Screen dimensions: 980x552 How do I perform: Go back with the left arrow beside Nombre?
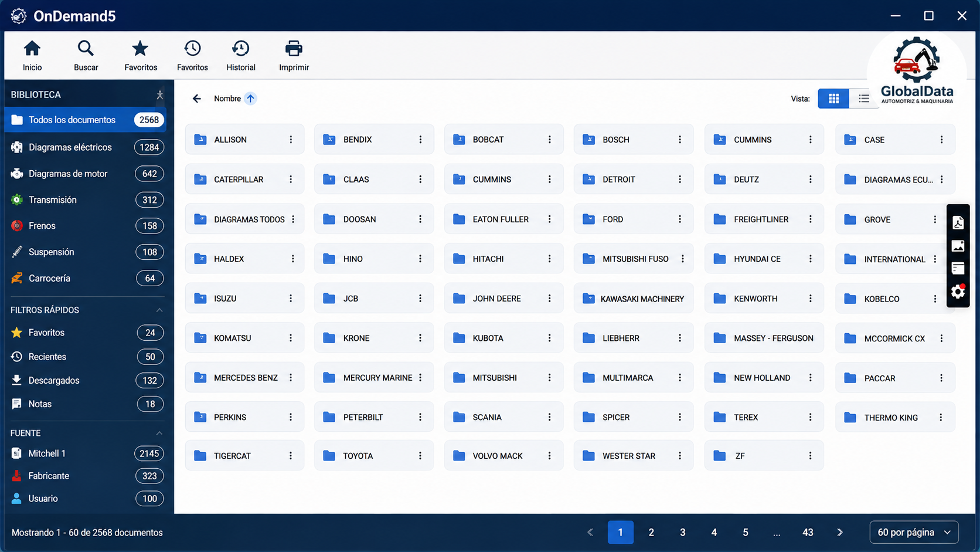click(197, 99)
